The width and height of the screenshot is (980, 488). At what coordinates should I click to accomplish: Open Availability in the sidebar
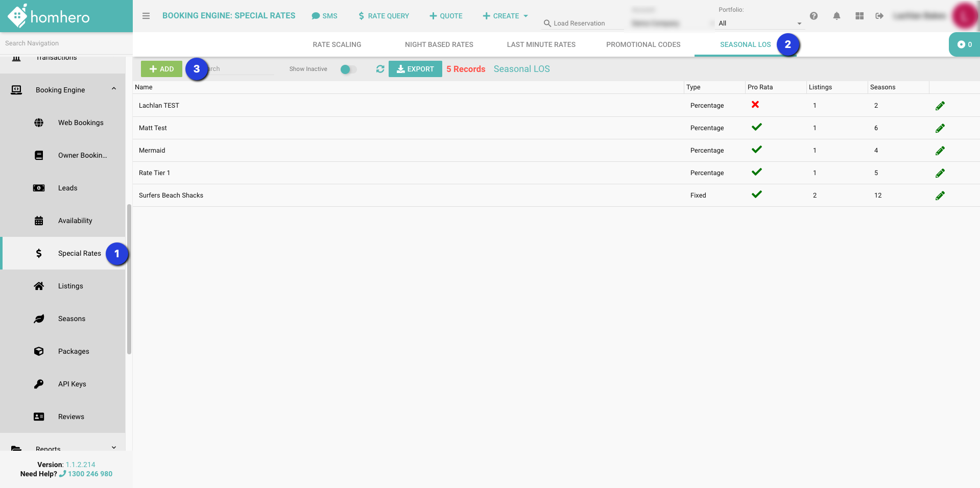[x=75, y=221]
